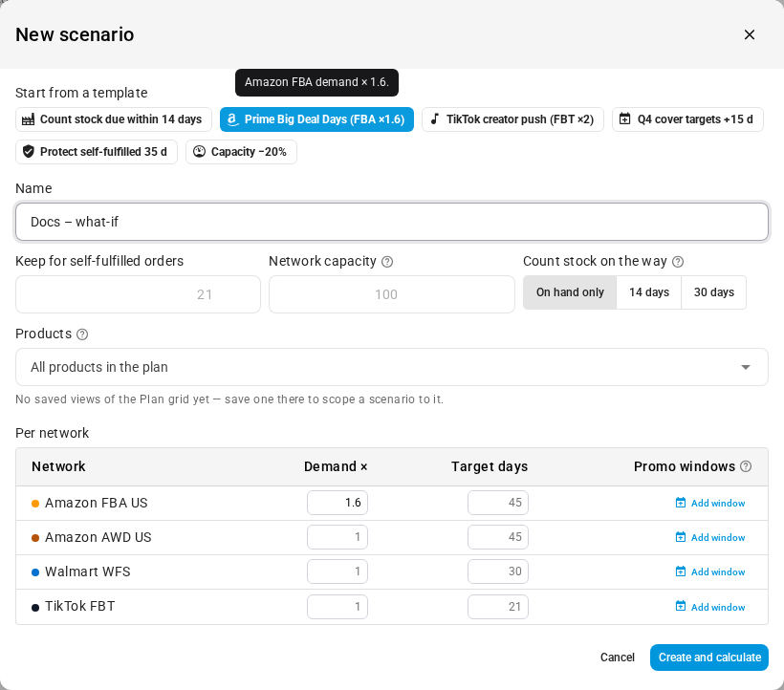Click the calendar icon in the Walmart WFS row

click(681, 571)
